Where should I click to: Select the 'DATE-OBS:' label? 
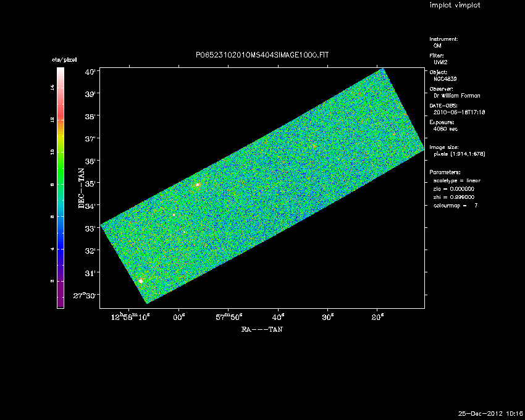443,106
